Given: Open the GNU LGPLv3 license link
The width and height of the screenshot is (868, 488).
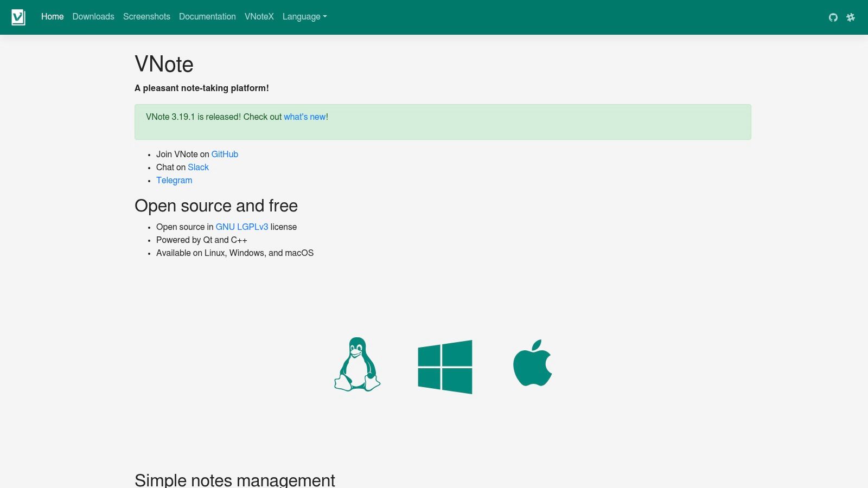Looking at the screenshot, I should click(242, 227).
